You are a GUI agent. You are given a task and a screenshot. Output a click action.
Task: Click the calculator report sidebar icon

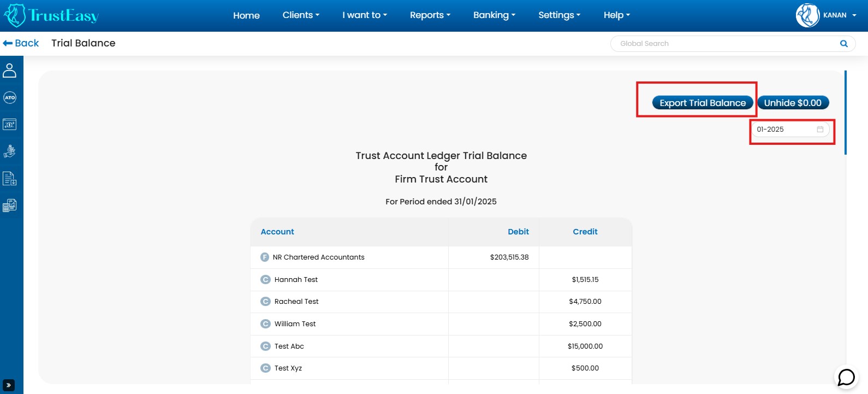(x=10, y=205)
